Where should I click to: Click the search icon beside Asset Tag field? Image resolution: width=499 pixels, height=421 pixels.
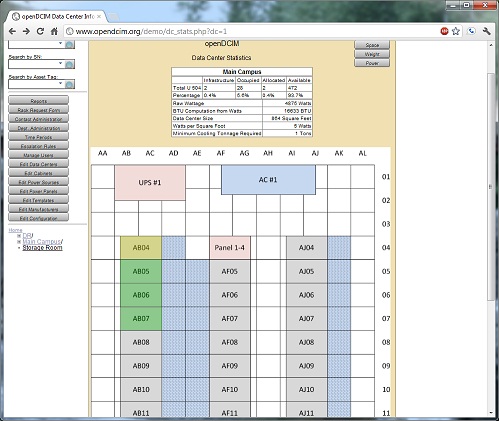point(70,84)
